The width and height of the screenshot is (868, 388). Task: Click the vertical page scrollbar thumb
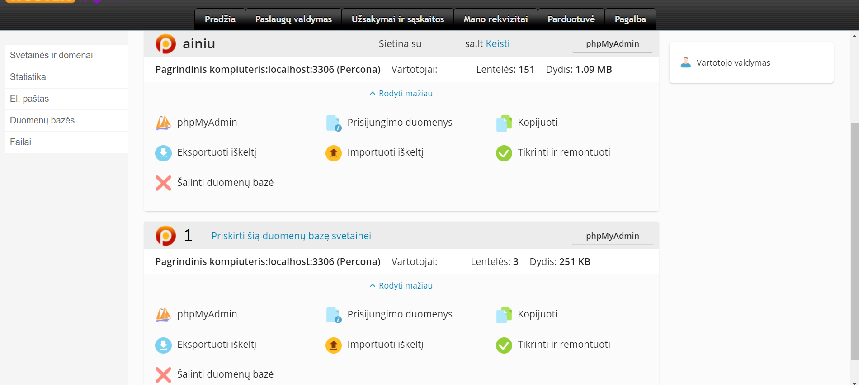pos(854,240)
